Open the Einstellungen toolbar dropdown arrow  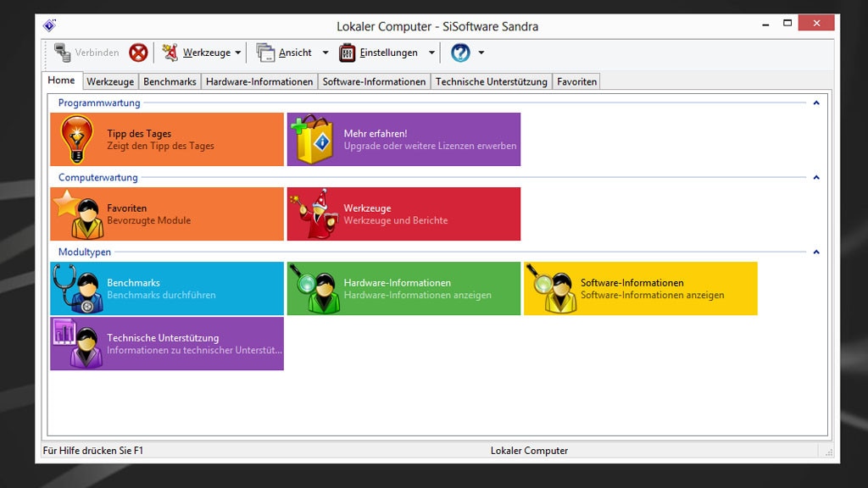[431, 53]
